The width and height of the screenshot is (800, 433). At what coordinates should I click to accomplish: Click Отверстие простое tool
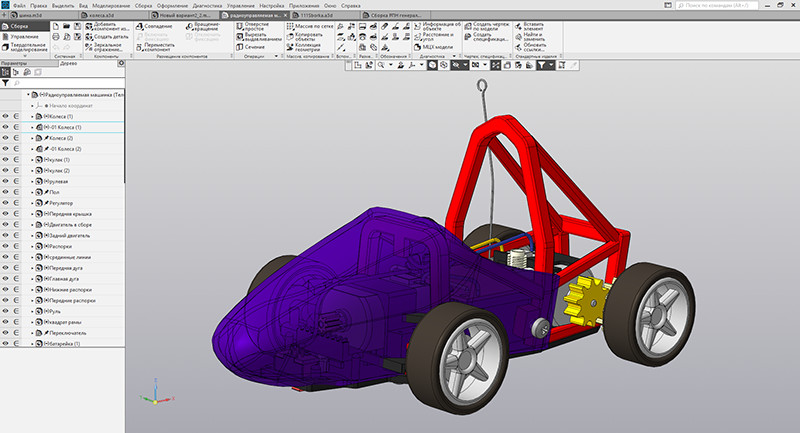click(256, 28)
